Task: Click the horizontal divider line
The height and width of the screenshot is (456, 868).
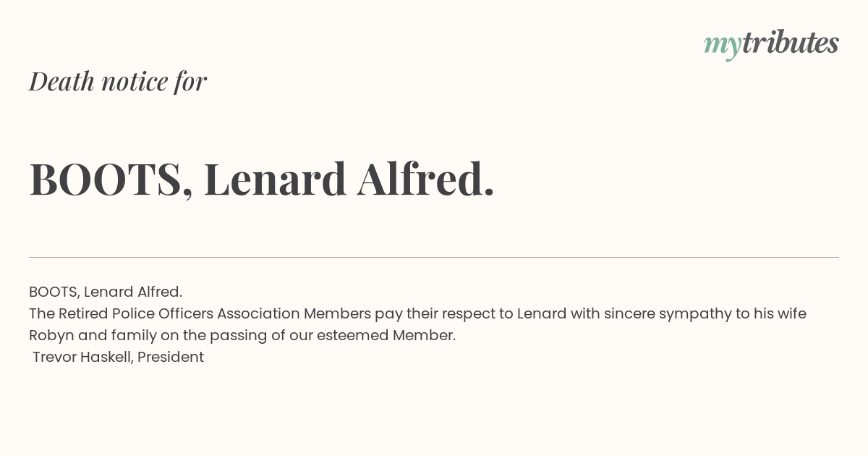Action: (x=434, y=257)
